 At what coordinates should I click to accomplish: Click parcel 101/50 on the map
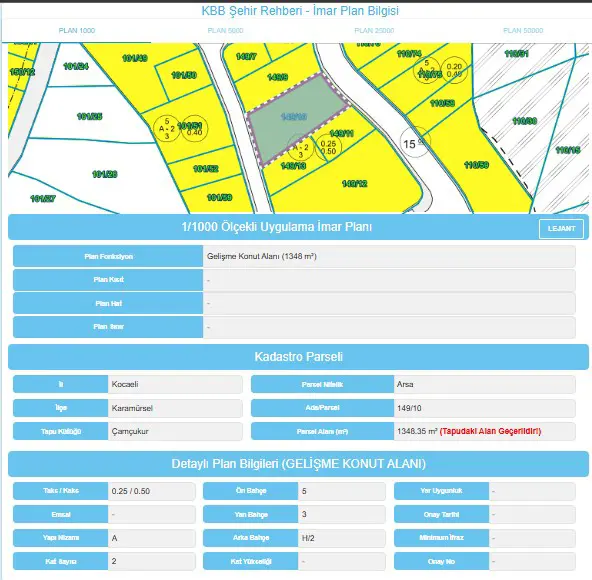click(184, 75)
